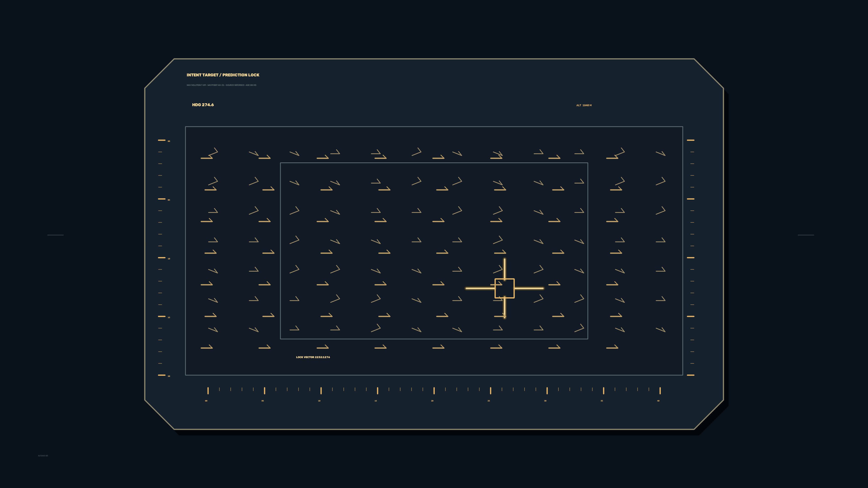Click the INTENT TARGET / PREDICTION LOCK title
The height and width of the screenshot is (488, 868).
(223, 75)
